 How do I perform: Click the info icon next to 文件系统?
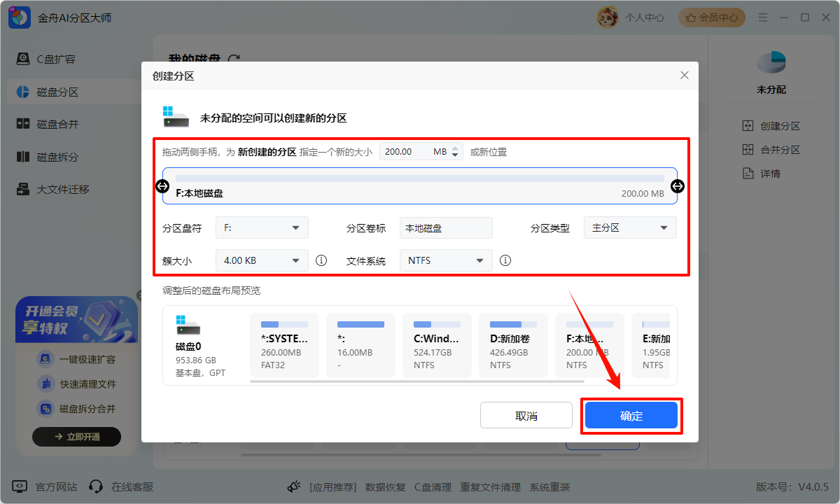505,260
